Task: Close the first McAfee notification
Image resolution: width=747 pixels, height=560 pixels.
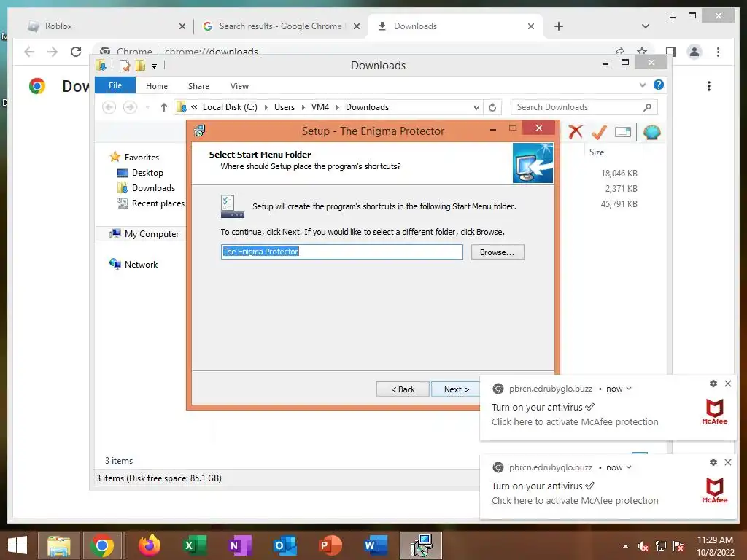Action: coord(728,384)
